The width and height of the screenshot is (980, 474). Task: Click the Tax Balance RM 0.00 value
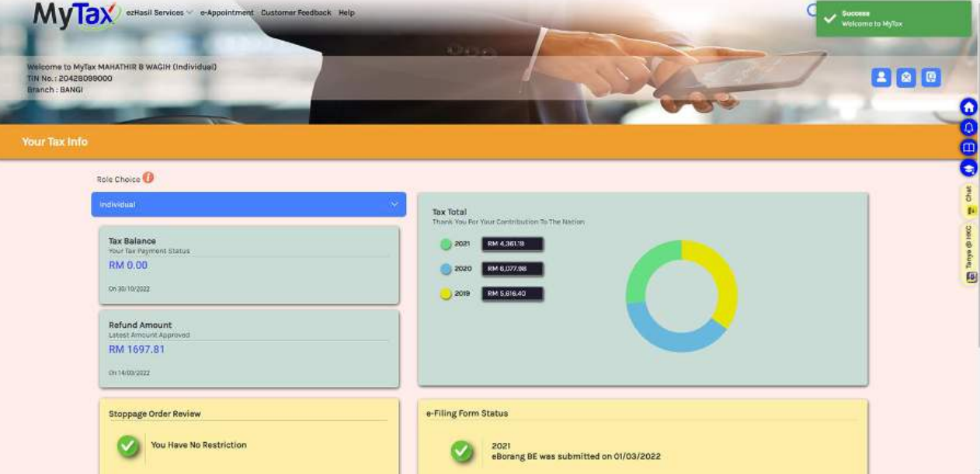128,266
